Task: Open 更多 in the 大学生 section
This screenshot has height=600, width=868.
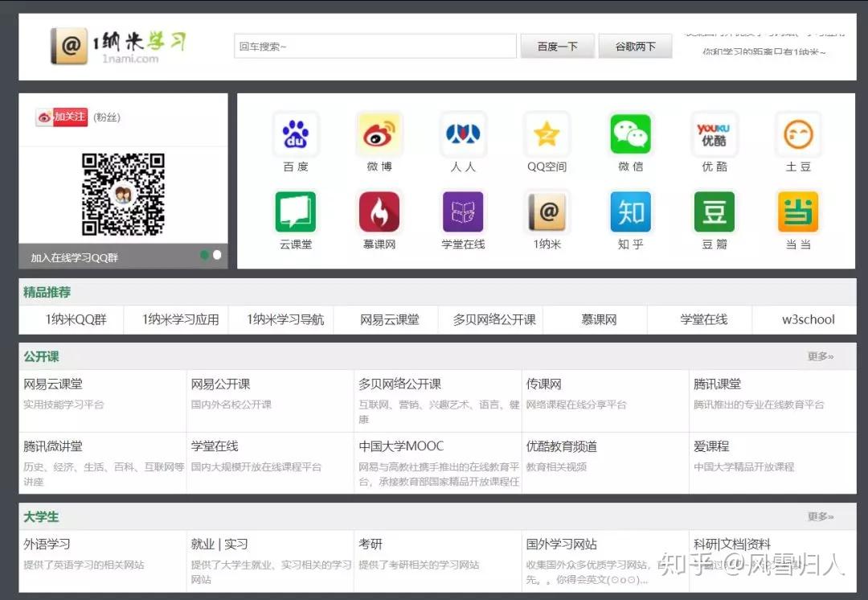Action: coord(821,516)
